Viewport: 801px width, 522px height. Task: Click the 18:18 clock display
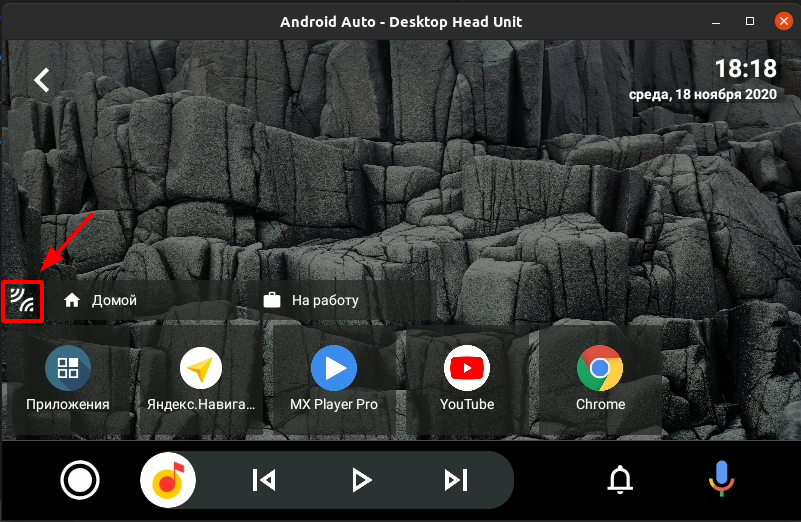point(745,68)
